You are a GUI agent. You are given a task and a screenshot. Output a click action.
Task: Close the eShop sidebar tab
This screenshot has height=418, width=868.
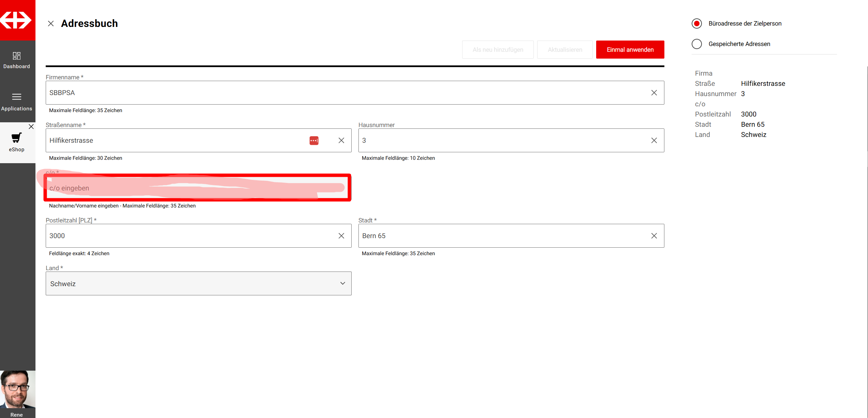click(x=31, y=127)
